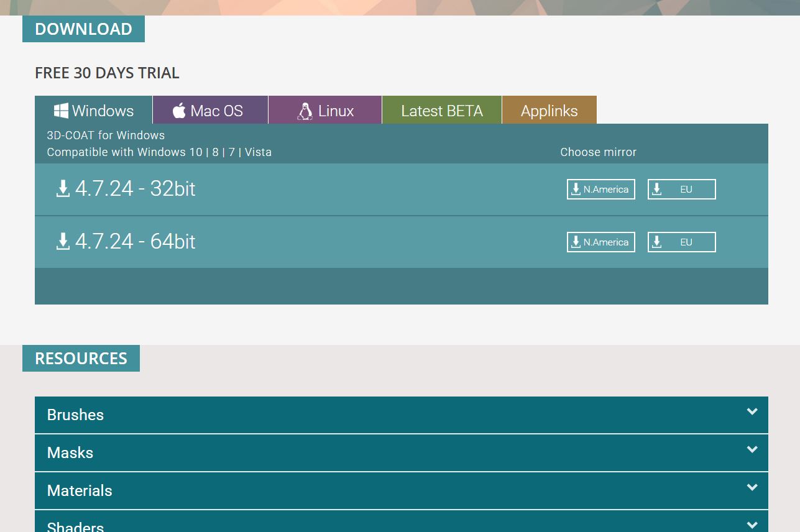Click the chevron arrow on the Shaders row
Screen dimensions: 800x532
[x=752, y=525]
